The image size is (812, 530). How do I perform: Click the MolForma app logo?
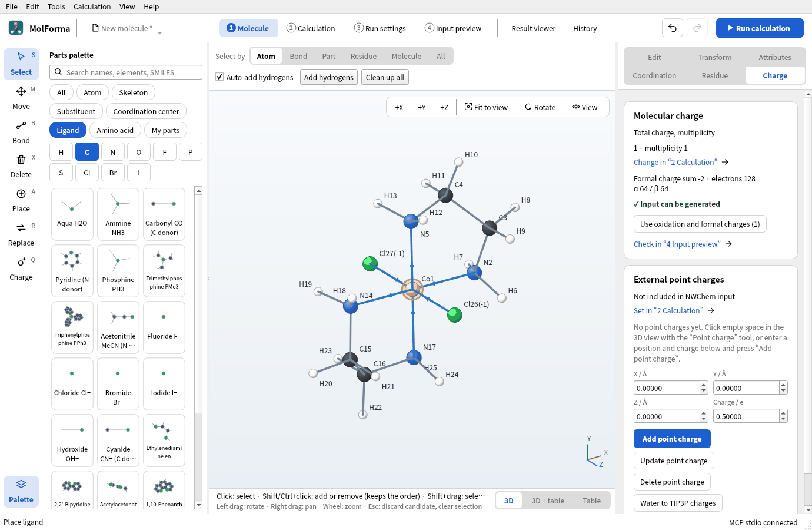click(16, 28)
